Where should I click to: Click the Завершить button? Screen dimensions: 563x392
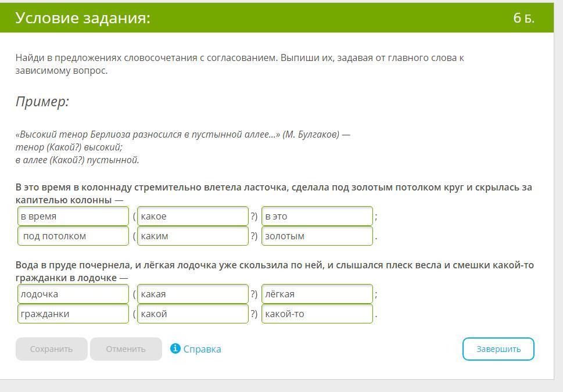498,349
